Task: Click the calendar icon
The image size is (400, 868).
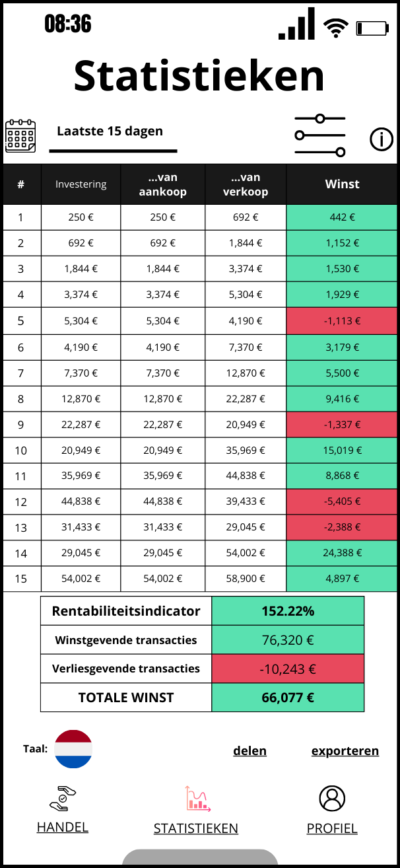Action: (x=20, y=136)
